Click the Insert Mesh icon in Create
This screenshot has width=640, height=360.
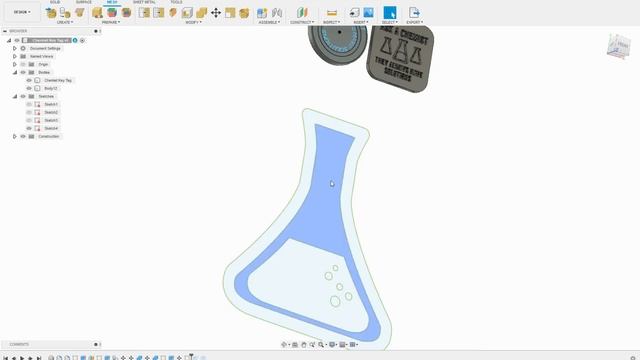[x=51, y=13]
